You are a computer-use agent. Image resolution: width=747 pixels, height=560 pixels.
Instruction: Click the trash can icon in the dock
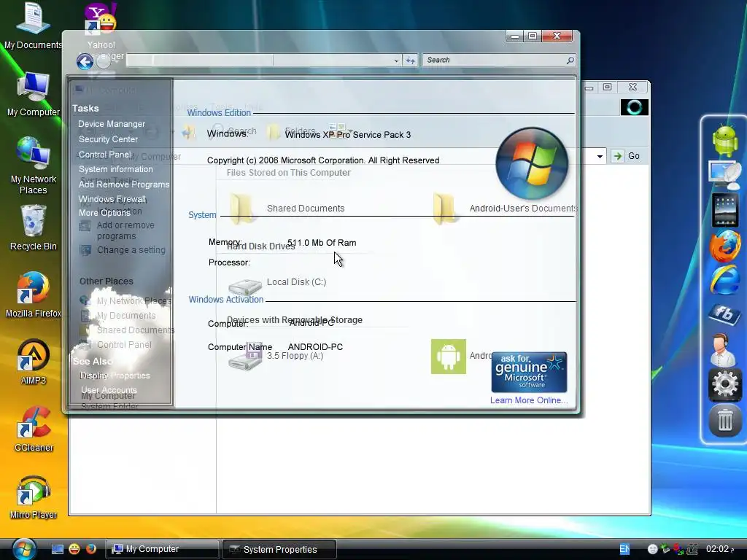point(724,420)
